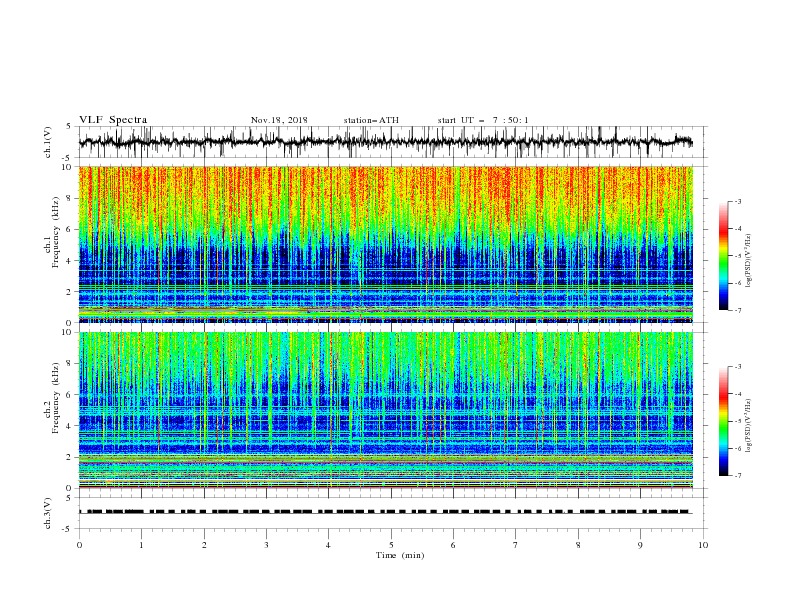Click the "station=ATH" header text
Image resolution: width=792 pixels, height=612 pixels.
click(x=371, y=120)
